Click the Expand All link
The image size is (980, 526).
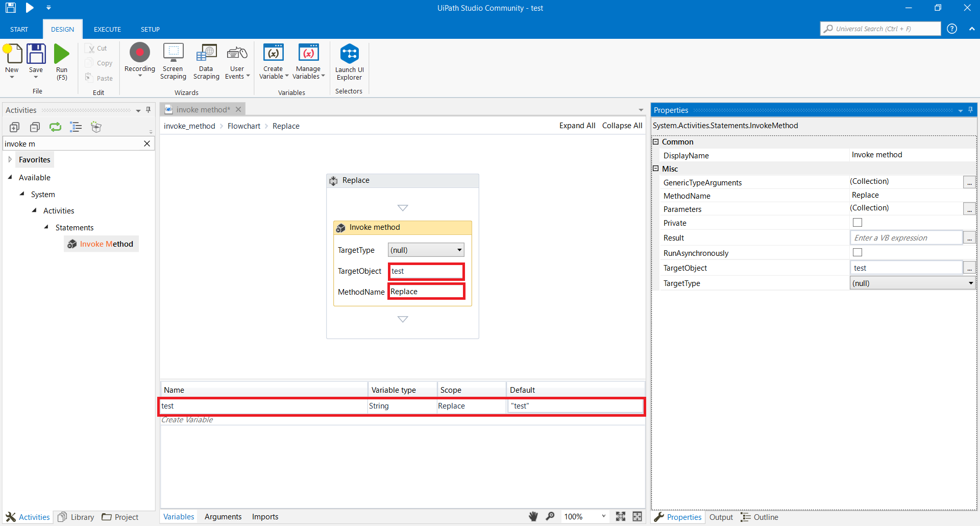click(x=577, y=126)
